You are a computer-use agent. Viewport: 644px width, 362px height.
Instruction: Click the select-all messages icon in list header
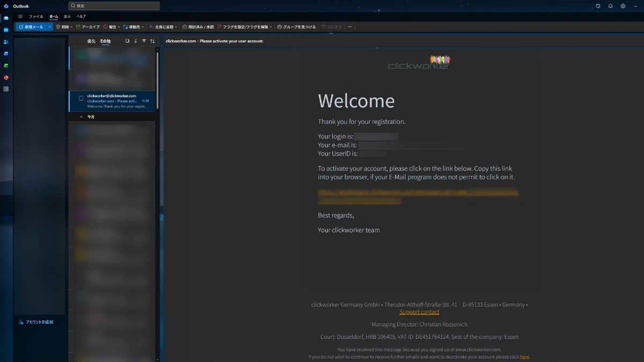point(127,41)
